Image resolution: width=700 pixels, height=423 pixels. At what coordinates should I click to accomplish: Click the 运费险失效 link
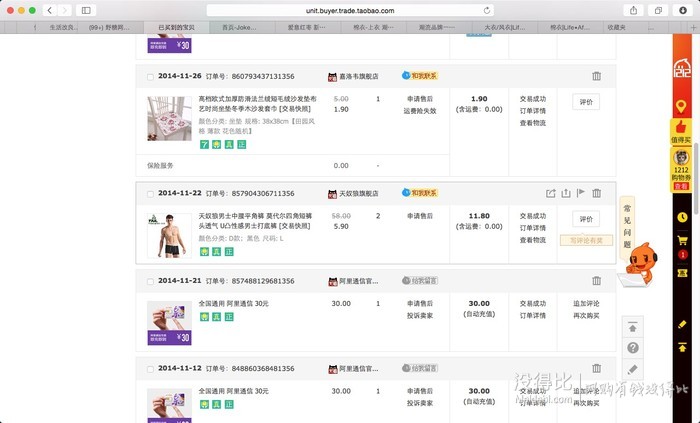pos(420,111)
